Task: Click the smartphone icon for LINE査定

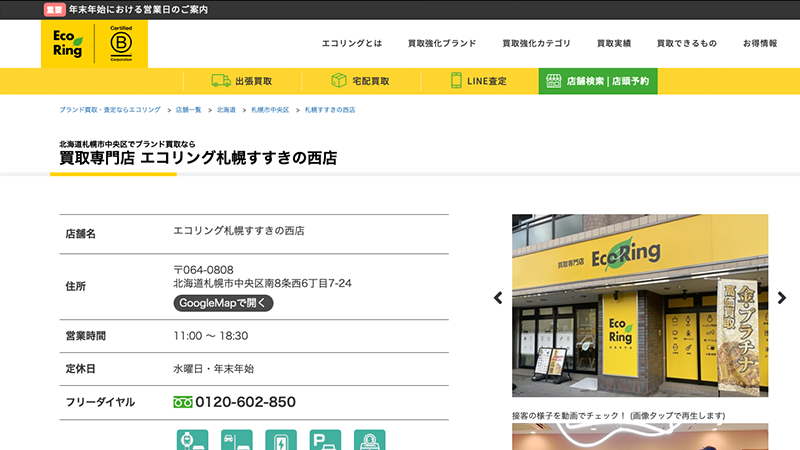Action: [x=456, y=81]
